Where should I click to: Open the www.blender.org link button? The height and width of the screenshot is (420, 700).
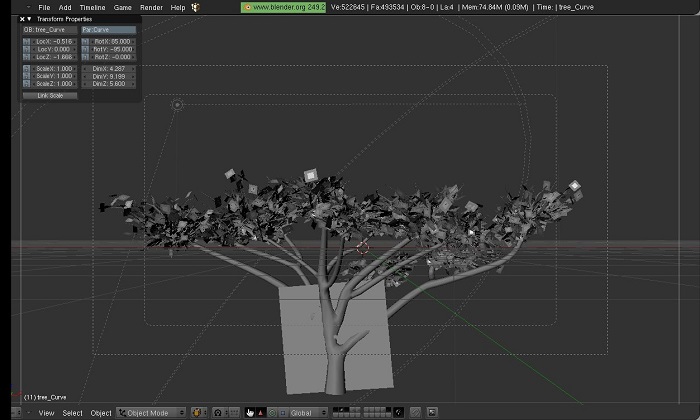tap(283, 7)
